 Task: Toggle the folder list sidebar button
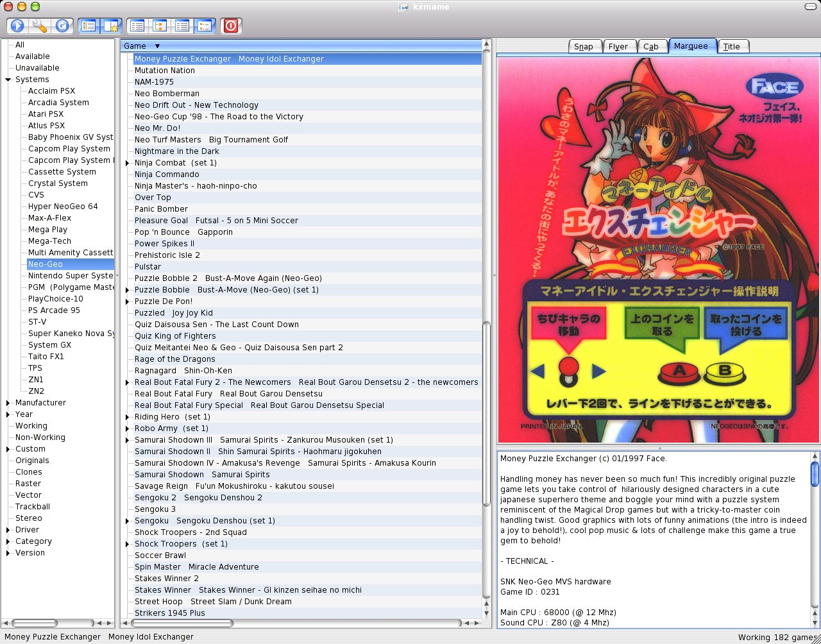[x=89, y=26]
